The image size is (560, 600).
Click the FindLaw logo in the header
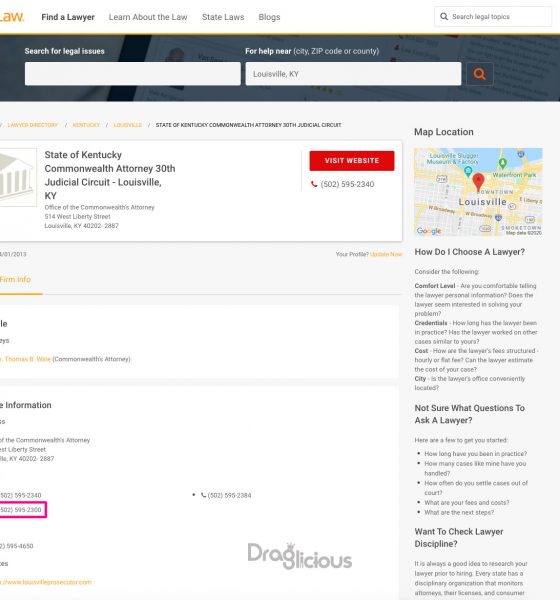(x=11, y=17)
